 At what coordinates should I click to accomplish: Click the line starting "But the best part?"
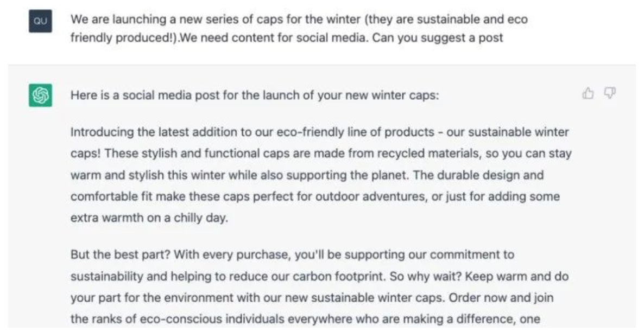click(292, 254)
